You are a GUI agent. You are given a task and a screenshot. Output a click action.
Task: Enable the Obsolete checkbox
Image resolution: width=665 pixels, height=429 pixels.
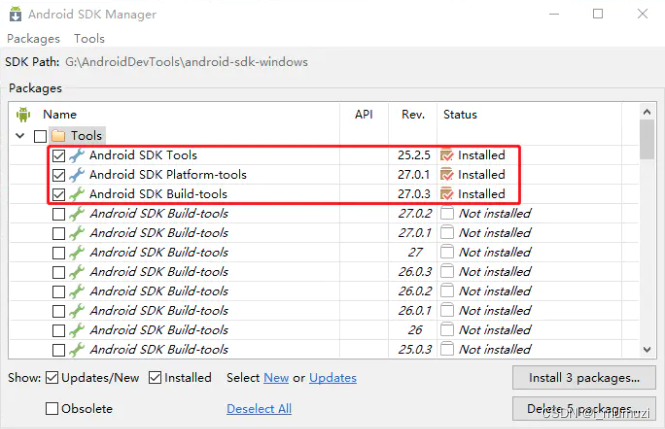click(52, 409)
